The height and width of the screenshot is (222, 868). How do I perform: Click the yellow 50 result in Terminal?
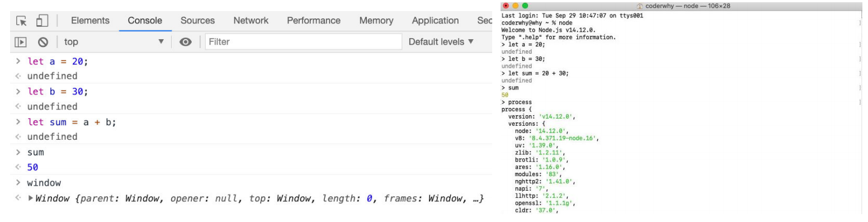pyautogui.click(x=505, y=95)
